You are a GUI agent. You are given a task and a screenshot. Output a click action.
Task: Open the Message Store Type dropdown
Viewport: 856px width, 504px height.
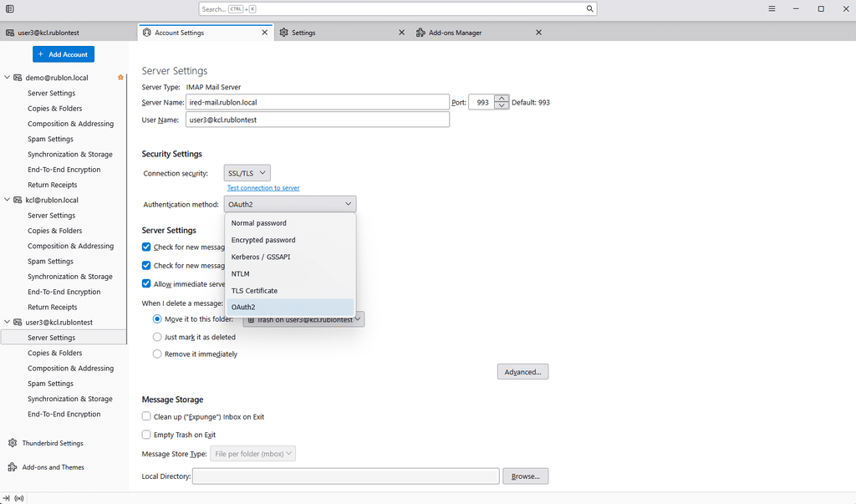click(x=252, y=453)
